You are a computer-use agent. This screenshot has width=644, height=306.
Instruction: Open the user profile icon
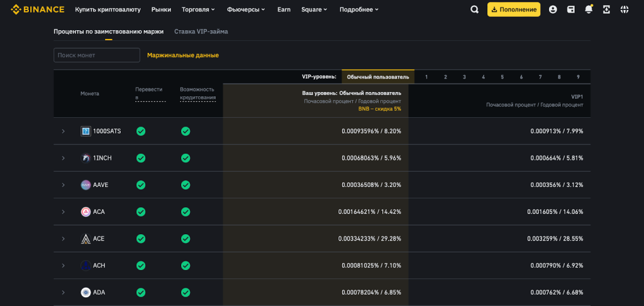point(553,9)
